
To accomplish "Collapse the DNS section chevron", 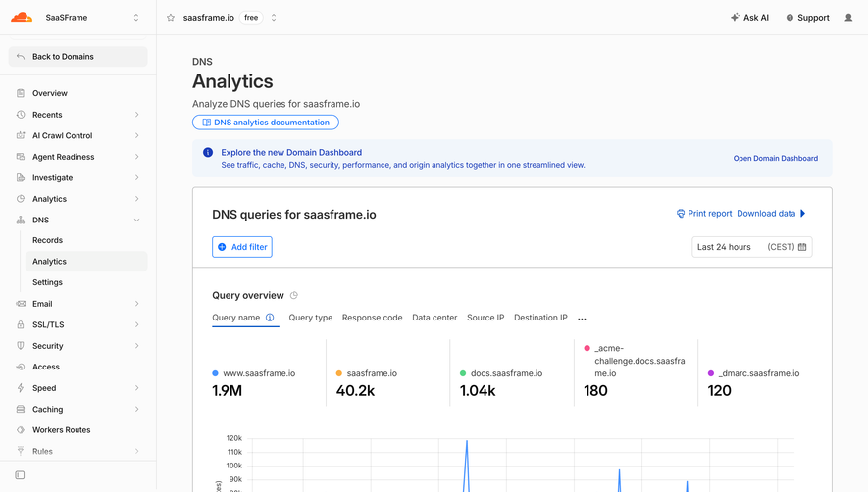I will tap(136, 220).
